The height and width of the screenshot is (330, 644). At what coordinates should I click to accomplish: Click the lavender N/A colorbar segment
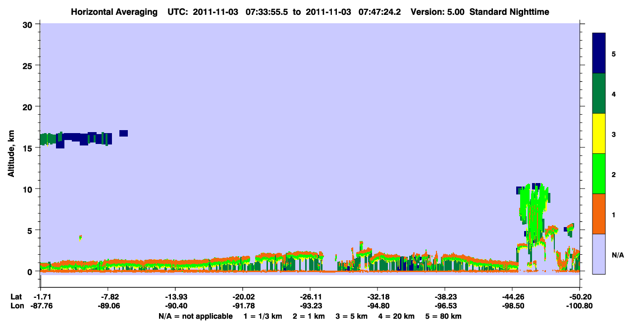tap(599, 254)
